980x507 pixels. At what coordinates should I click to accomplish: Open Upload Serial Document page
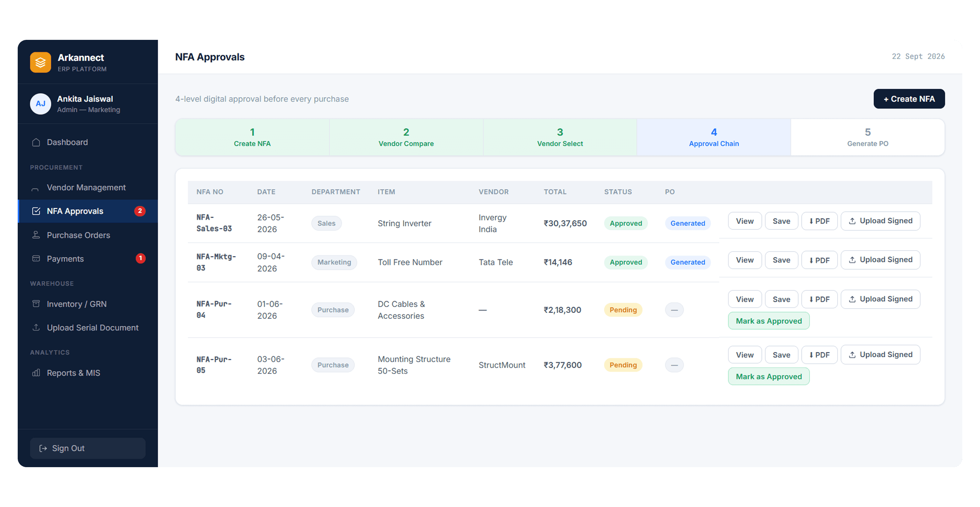click(88, 327)
